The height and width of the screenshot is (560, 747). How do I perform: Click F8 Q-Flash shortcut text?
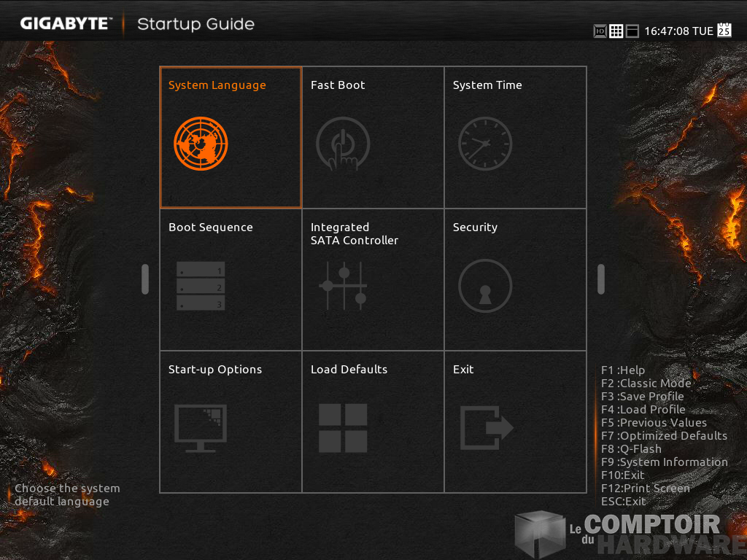pos(631,449)
